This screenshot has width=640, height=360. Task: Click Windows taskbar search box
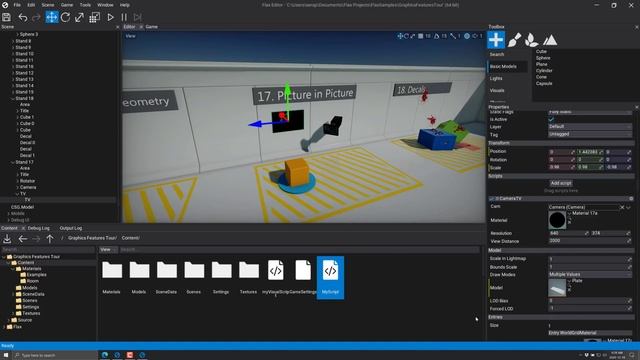point(56,356)
